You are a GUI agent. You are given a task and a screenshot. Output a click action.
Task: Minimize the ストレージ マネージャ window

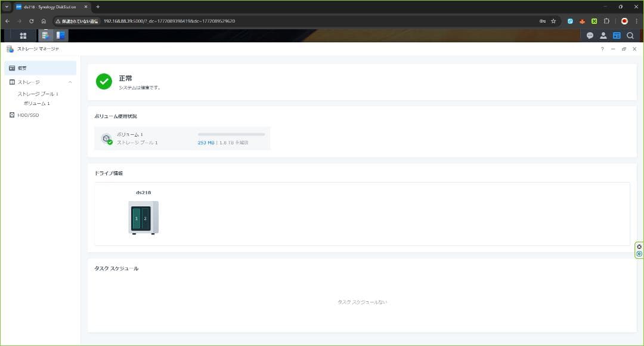(613, 49)
